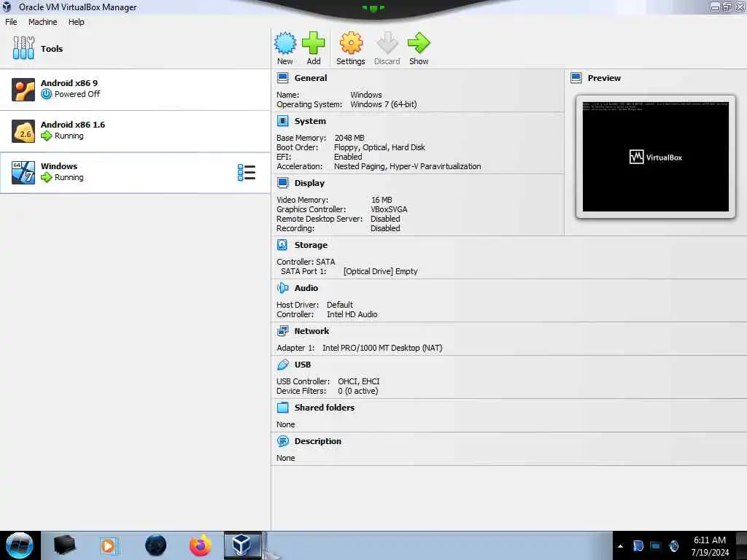This screenshot has height=560, width=747.
Task: Click the VirtualBox taskbar icon
Action: click(242, 545)
